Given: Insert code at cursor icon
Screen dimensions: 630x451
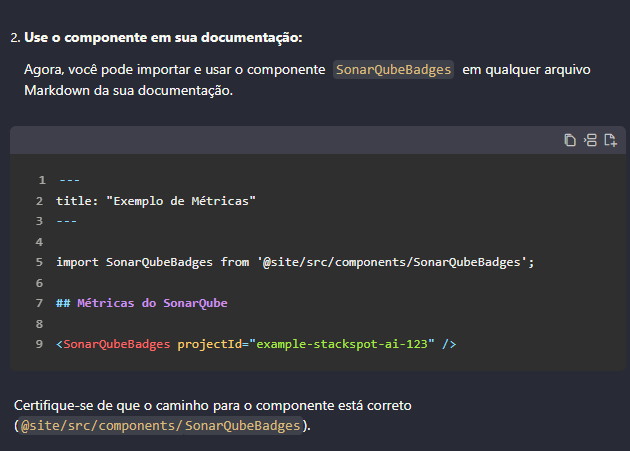Looking at the screenshot, I should 590,140.
